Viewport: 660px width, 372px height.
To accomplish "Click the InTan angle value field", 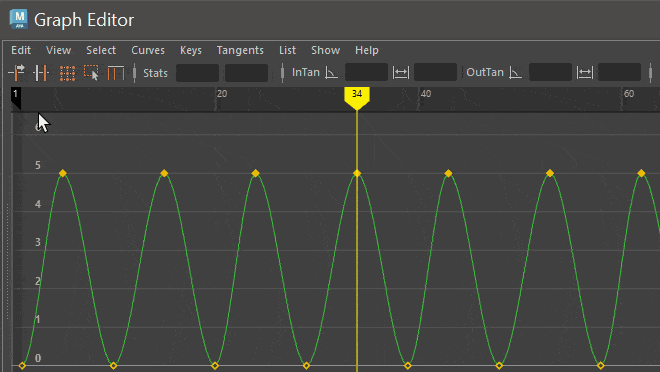I will 366,72.
